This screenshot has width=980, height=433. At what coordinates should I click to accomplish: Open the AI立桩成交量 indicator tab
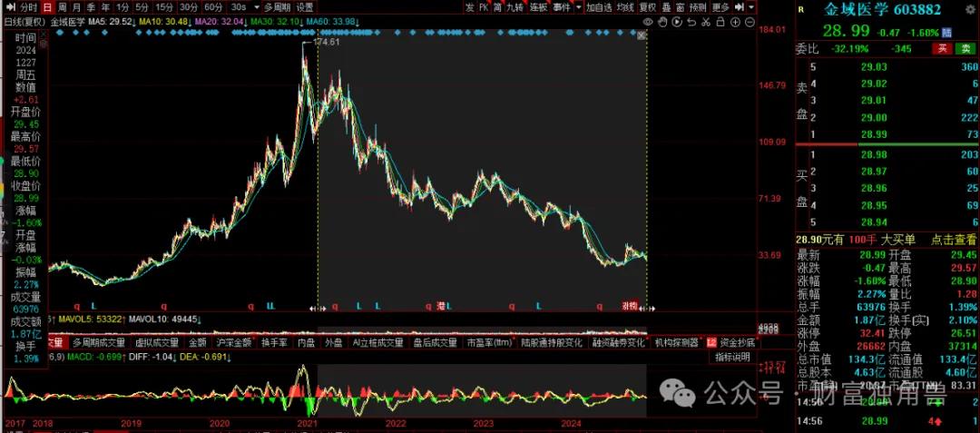(x=377, y=342)
